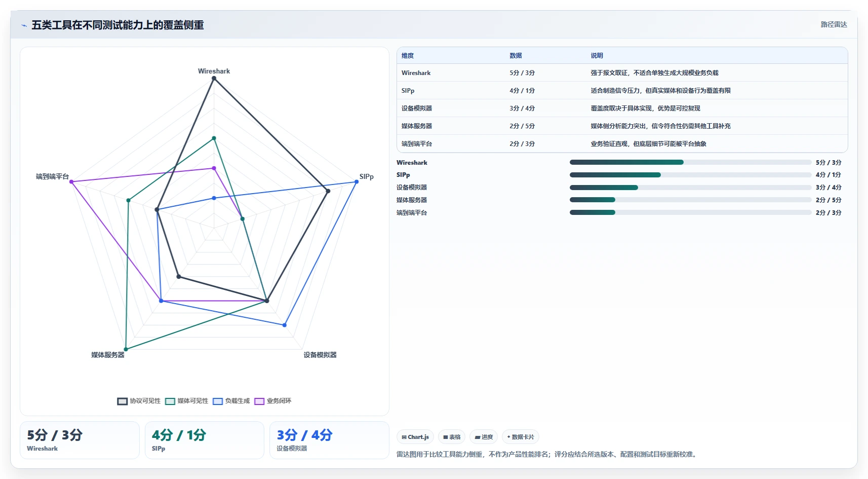Click the purple data point at 端到端平台 vertex

[71, 182]
